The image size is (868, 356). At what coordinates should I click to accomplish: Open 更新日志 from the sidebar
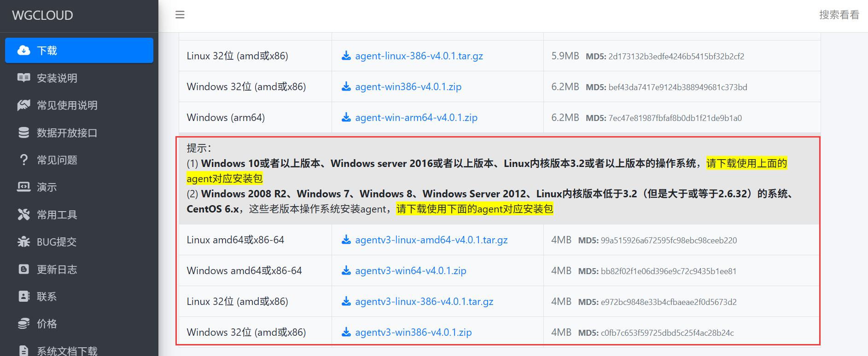[x=79, y=269]
